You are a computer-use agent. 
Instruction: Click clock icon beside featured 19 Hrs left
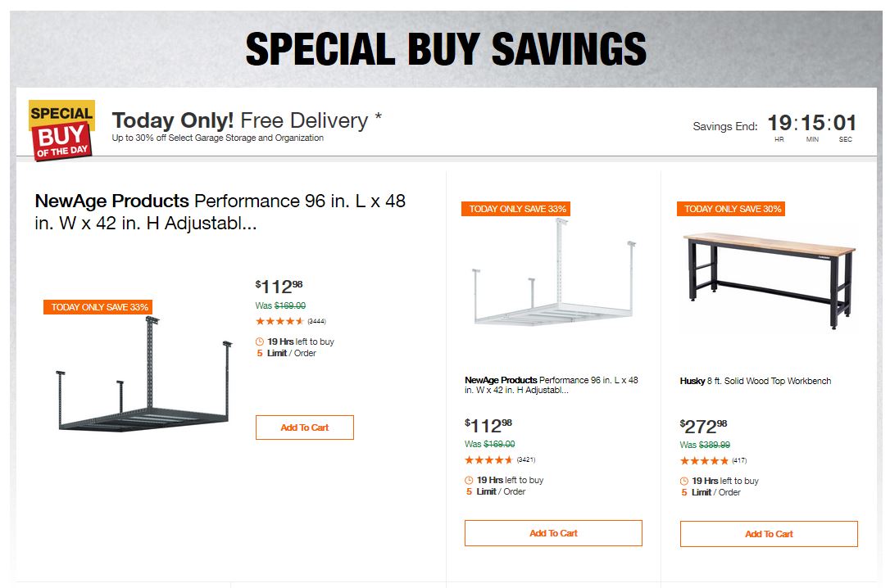260,341
